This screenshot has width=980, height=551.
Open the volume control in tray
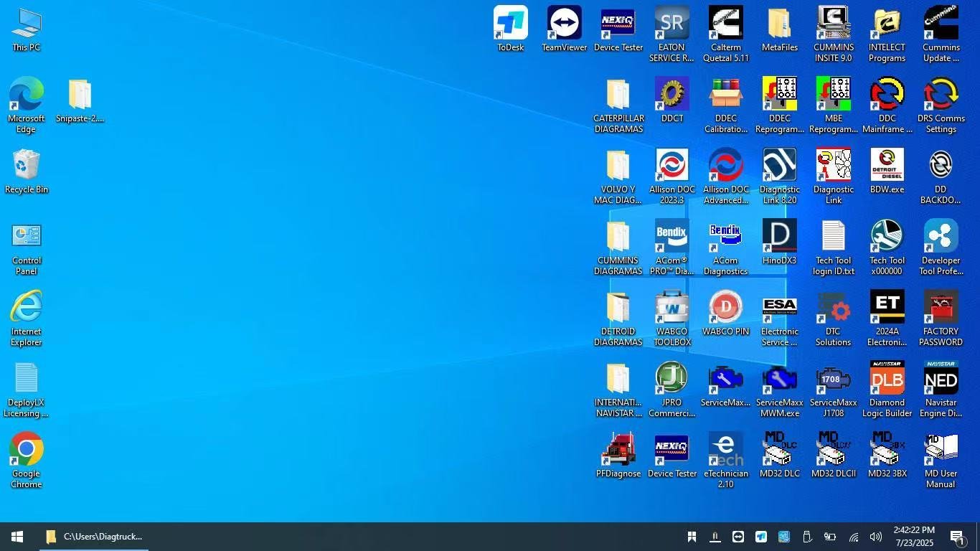(x=875, y=537)
